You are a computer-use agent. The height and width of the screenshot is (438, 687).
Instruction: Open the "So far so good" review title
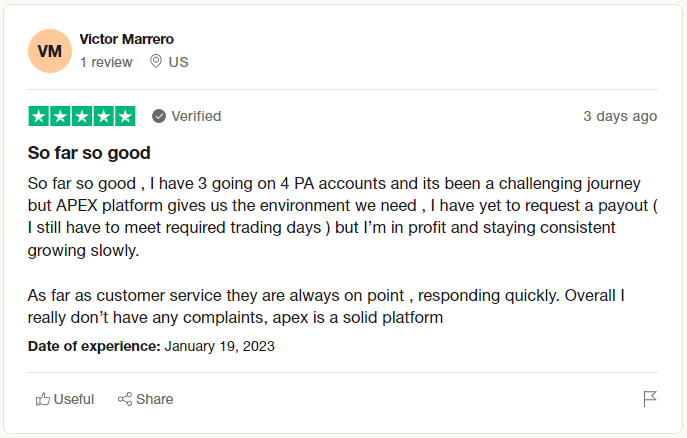(x=89, y=153)
